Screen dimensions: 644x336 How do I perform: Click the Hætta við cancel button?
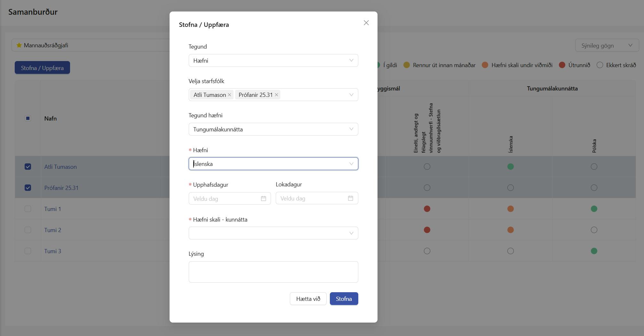[308, 299]
